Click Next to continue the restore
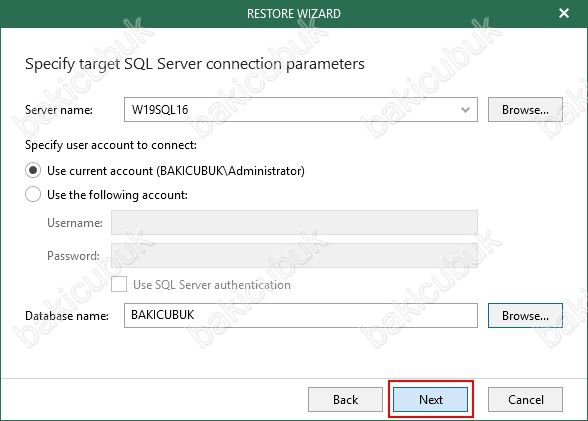Image resolution: width=588 pixels, height=421 pixels. pyautogui.click(x=430, y=400)
